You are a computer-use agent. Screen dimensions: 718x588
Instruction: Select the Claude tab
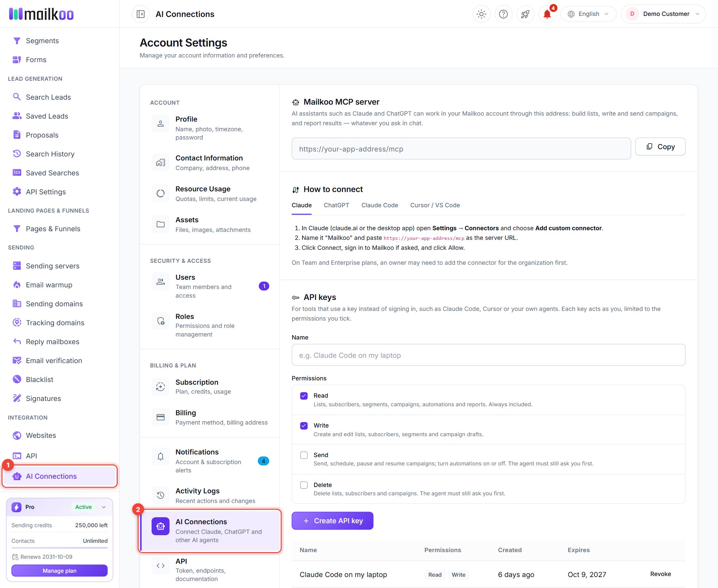click(301, 205)
